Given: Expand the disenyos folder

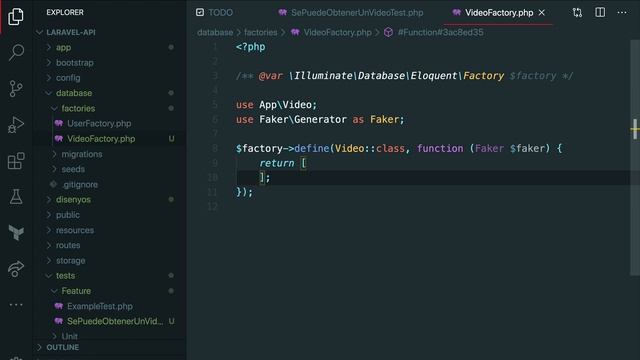Looking at the screenshot, I should 73,200.
